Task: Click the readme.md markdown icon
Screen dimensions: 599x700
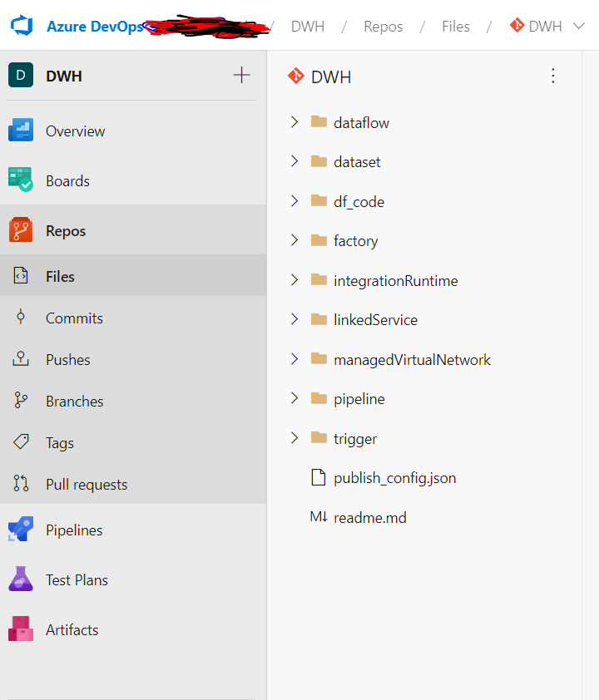Action: 319,516
